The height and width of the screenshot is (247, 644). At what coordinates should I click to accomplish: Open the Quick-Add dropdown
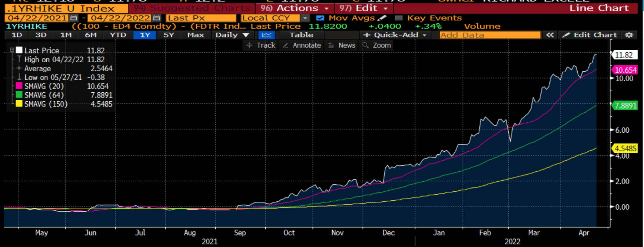click(x=395, y=35)
